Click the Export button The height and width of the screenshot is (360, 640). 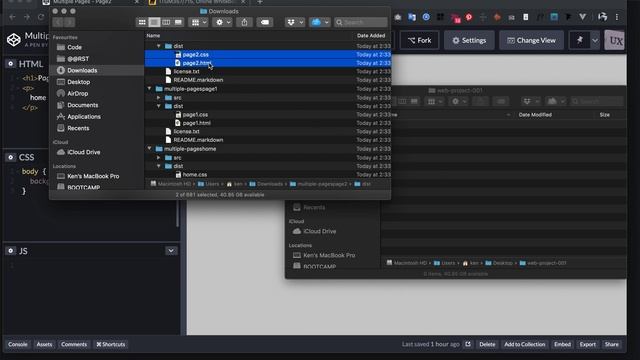tap(587, 344)
